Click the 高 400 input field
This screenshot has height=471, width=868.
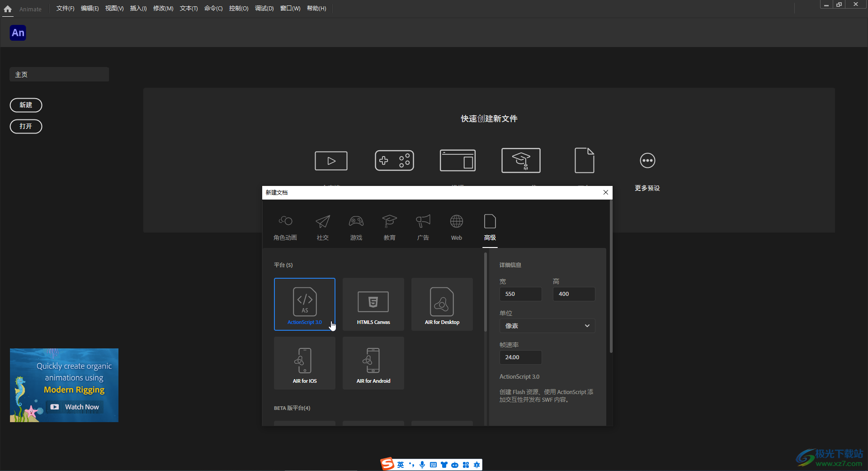point(574,294)
